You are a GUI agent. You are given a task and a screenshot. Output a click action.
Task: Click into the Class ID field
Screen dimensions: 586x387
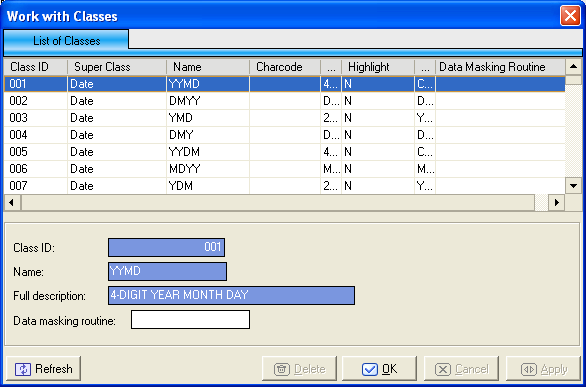point(166,247)
